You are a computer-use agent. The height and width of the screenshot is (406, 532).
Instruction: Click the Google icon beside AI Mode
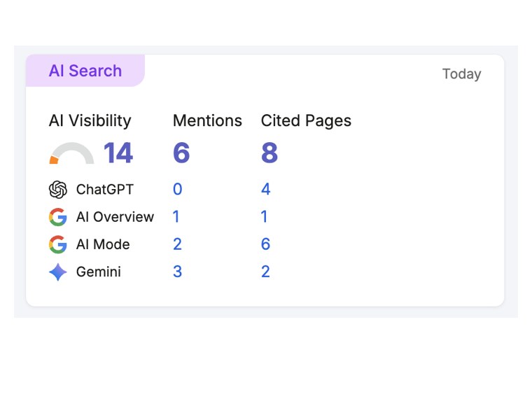pos(58,244)
